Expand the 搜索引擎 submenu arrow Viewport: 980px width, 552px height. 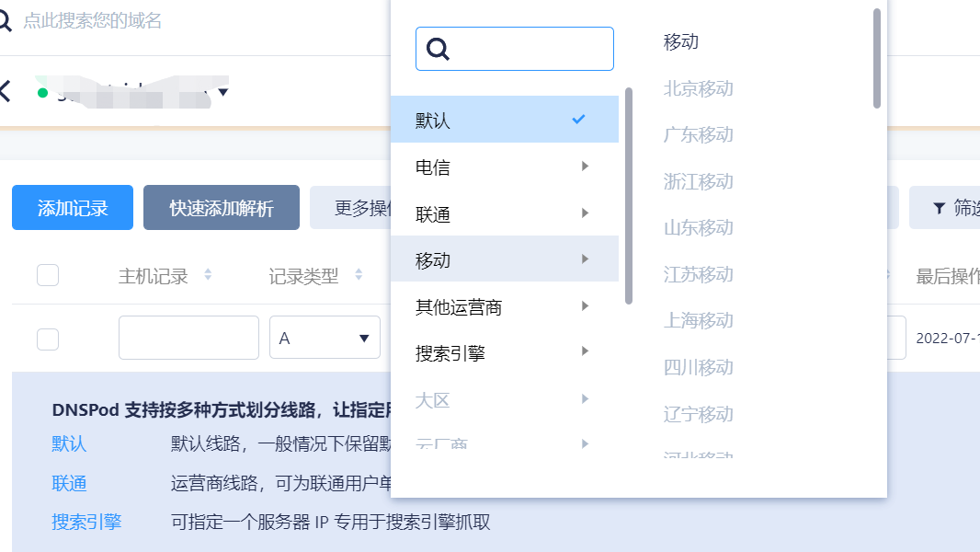[585, 351]
